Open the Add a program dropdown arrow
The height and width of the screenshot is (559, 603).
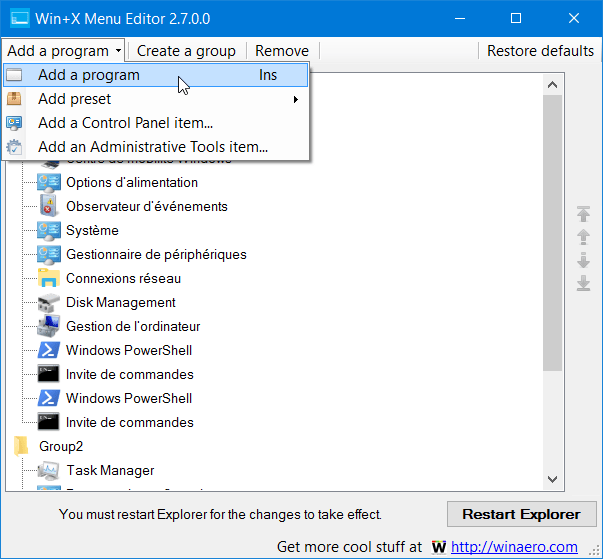(x=118, y=50)
